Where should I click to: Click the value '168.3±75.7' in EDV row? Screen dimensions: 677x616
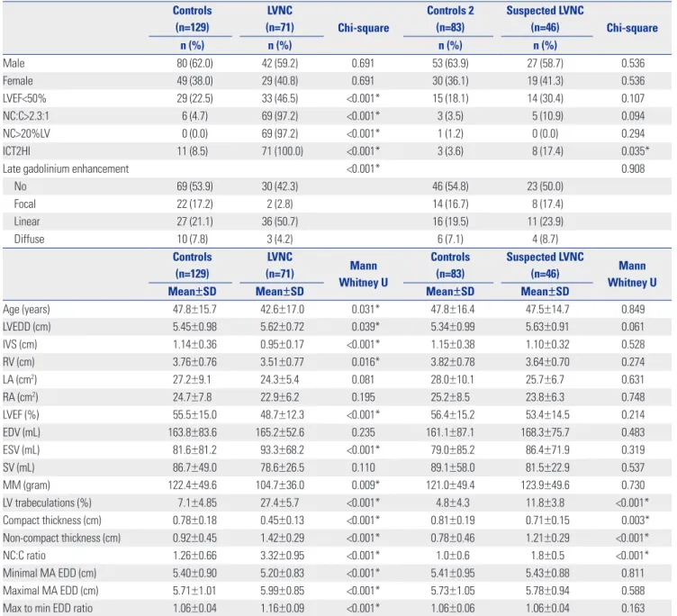click(545, 433)
